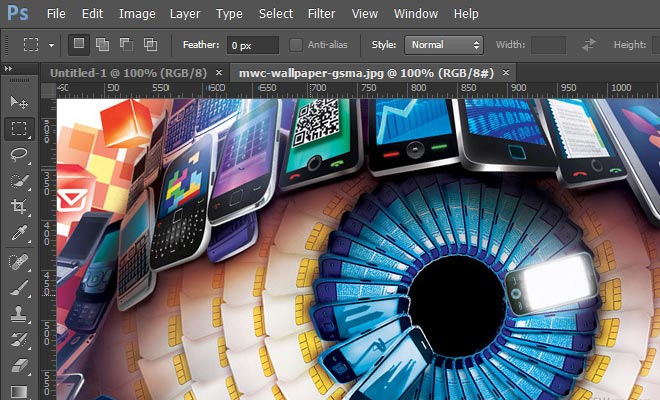
Task: Select the Quick Selection tool
Action: [19, 181]
